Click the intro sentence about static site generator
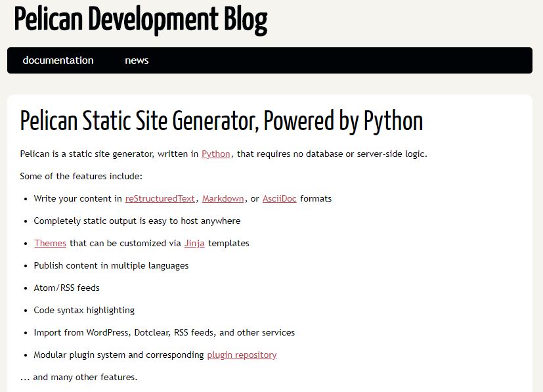Image resolution: width=543 pixels, height=392 pixels. coord(223,154)
